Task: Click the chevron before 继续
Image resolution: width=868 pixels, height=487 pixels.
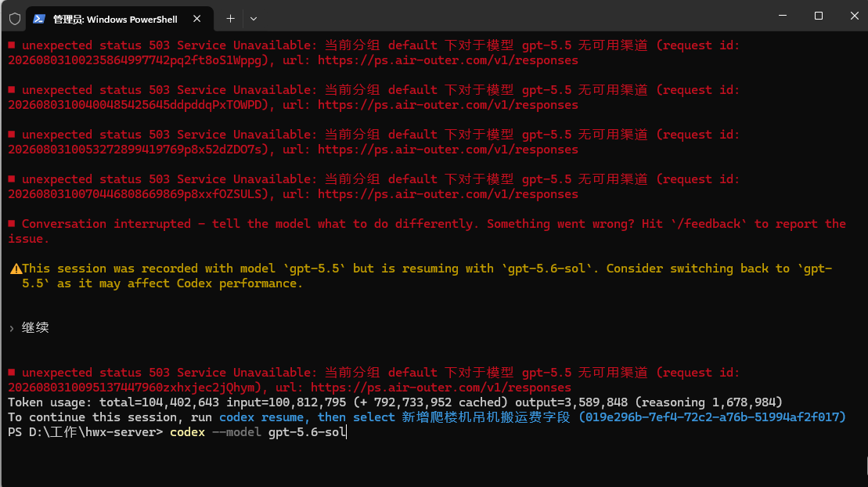Action: pyautogui.click(x=12, y=329)
